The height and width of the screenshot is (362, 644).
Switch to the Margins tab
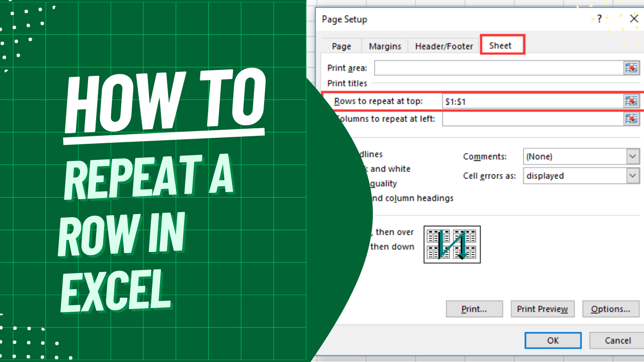385,46
